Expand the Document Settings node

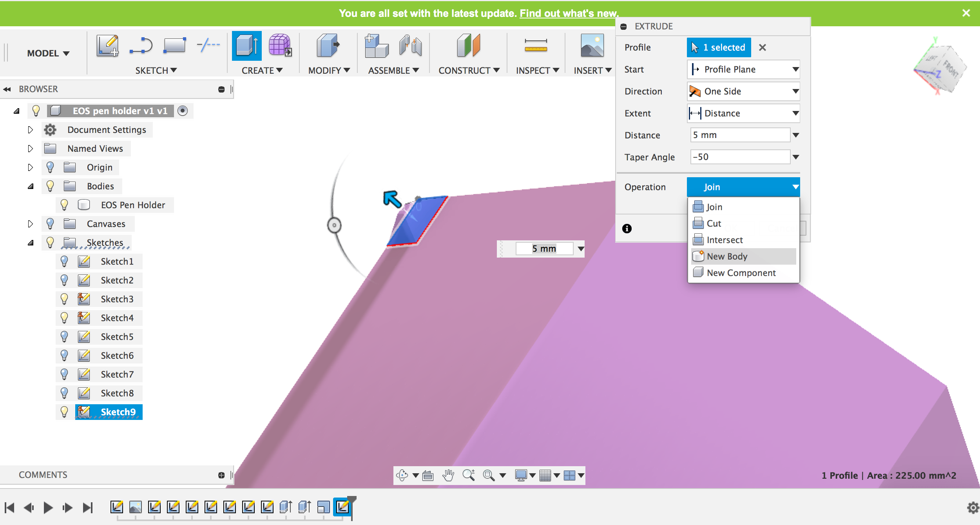pyautogui.click(x=31, y=130)
